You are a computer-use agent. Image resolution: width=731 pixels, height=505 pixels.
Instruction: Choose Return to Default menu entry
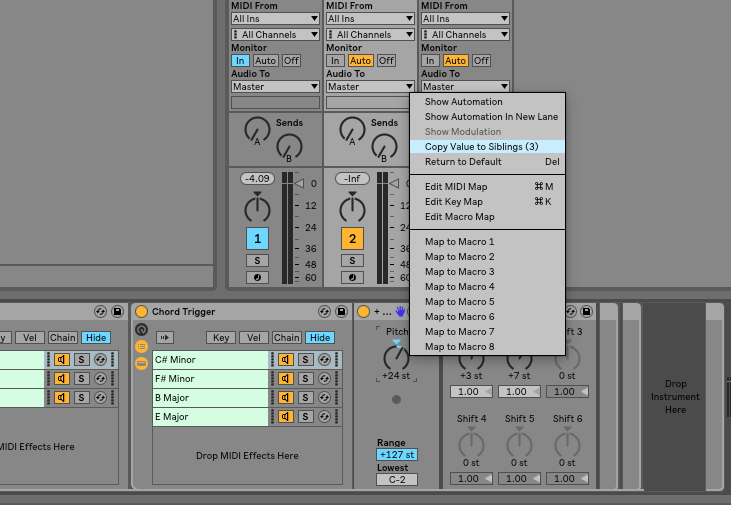point(488,161)
